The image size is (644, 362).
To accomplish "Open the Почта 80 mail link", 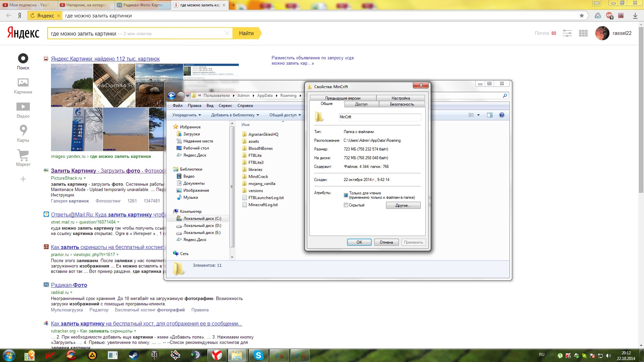I will 545,33.
